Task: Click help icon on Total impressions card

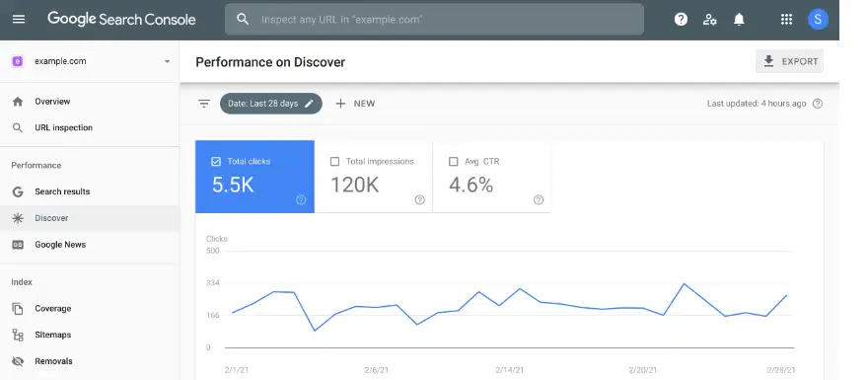Action: [419, 200]
